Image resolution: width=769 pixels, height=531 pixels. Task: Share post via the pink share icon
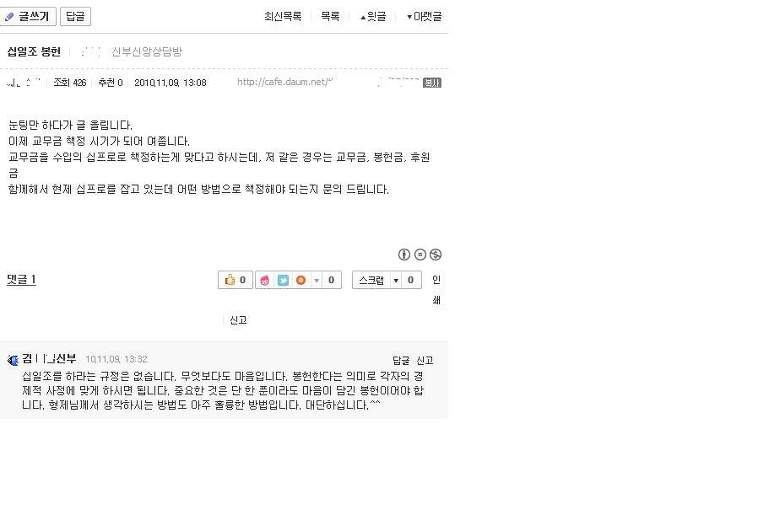pyautogui.click(x=265, y=280)
